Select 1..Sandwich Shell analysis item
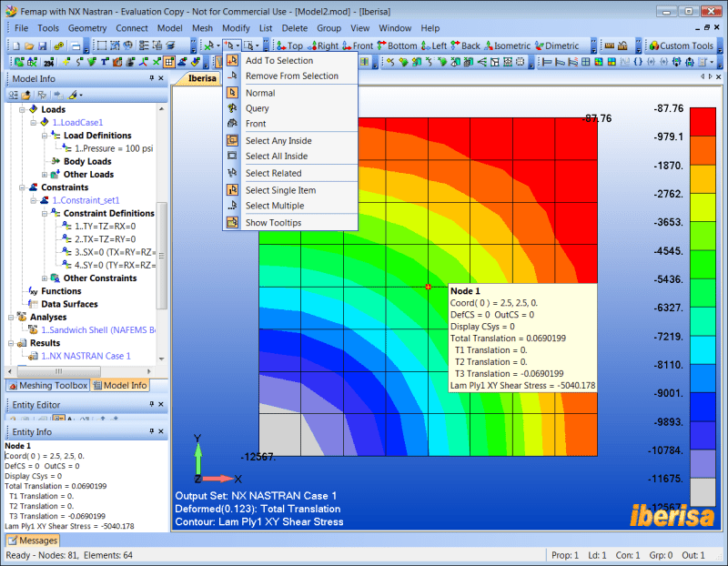The width and height of the screenshot is (728, 566). (x=98, y=330)
